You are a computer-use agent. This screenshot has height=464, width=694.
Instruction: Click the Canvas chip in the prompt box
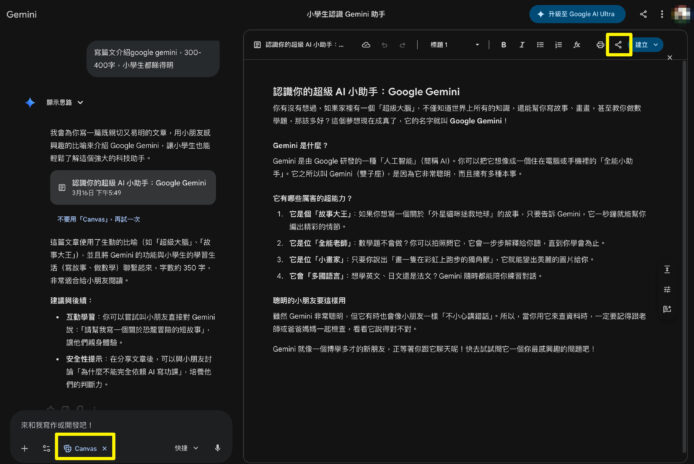81,449
